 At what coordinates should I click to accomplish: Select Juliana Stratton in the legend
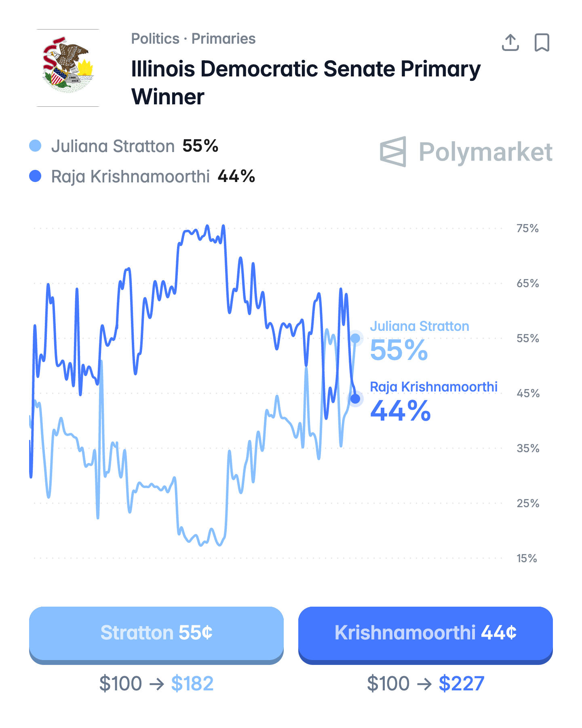113,146
